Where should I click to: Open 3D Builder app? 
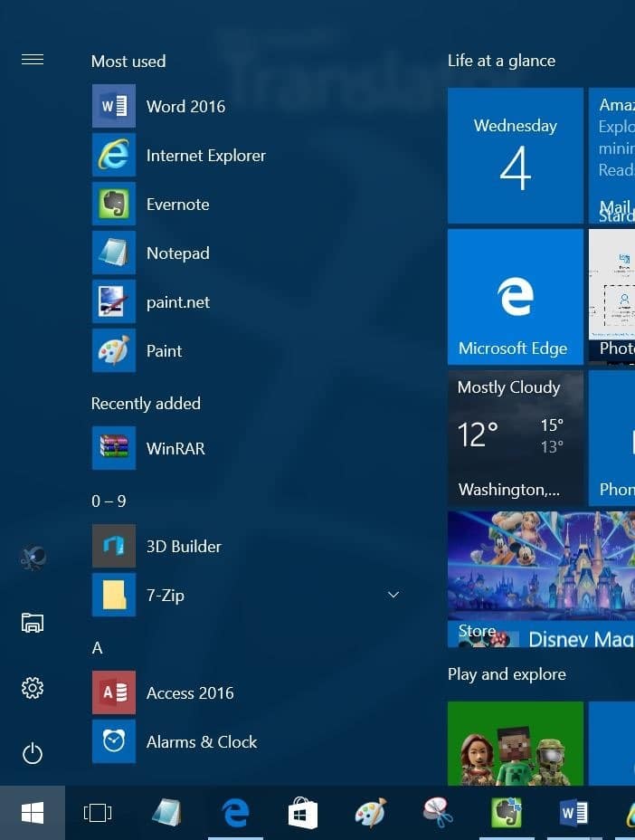click(249, 547)
